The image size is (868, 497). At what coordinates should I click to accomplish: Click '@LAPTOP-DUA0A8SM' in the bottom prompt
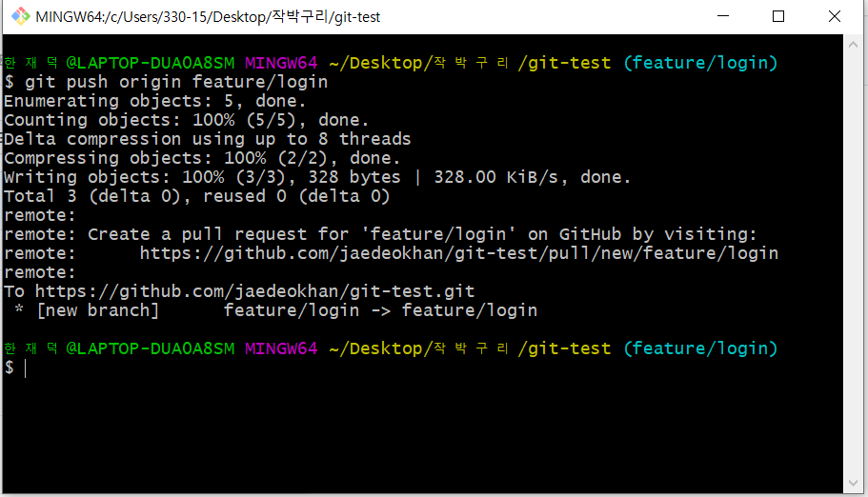[151, 348]
